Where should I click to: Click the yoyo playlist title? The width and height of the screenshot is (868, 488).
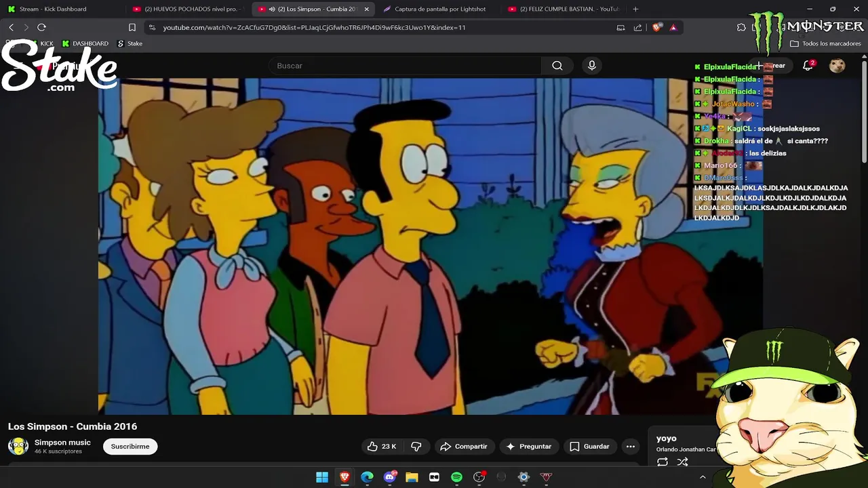pyautogui.click(x=667, y=439)
